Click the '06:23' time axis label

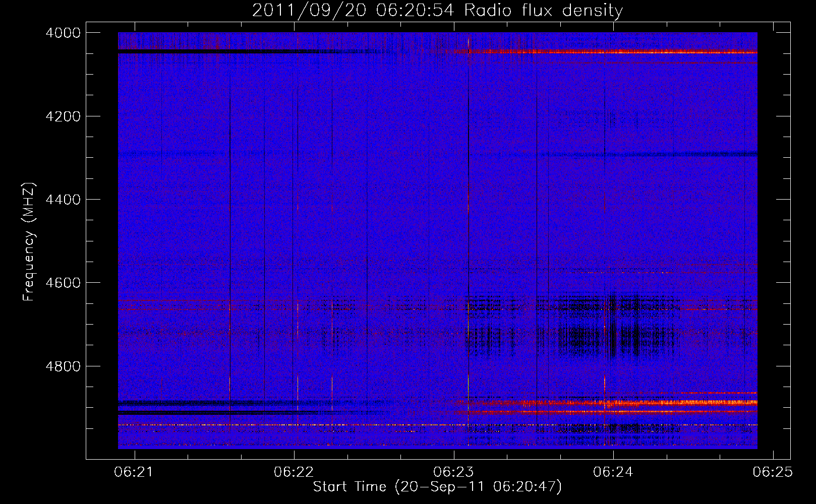point(453,472)
